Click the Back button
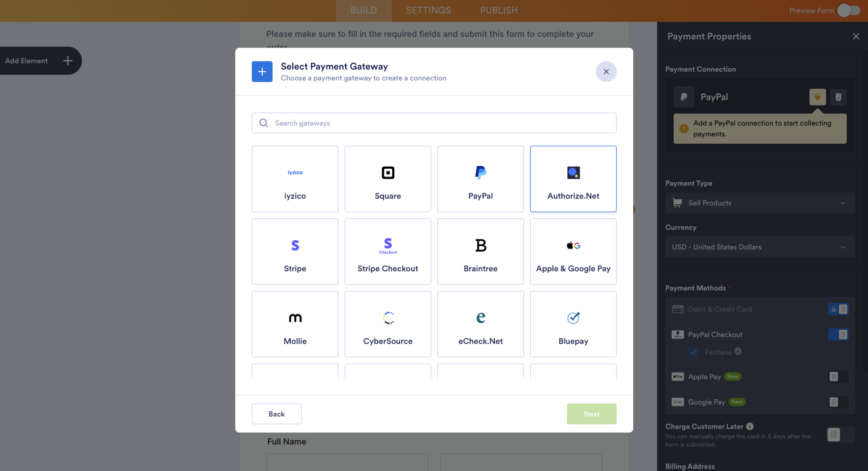 click(276, 414)
